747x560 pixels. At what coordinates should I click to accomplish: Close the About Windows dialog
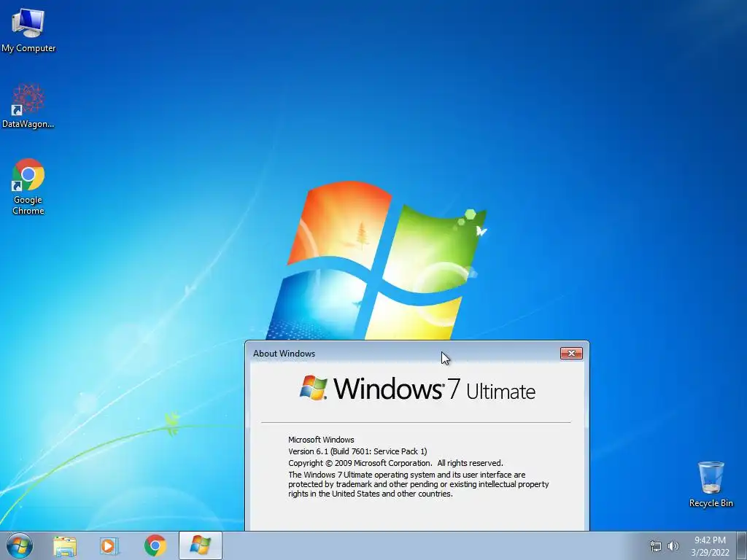pyautogui.click(x=571, y=353)
